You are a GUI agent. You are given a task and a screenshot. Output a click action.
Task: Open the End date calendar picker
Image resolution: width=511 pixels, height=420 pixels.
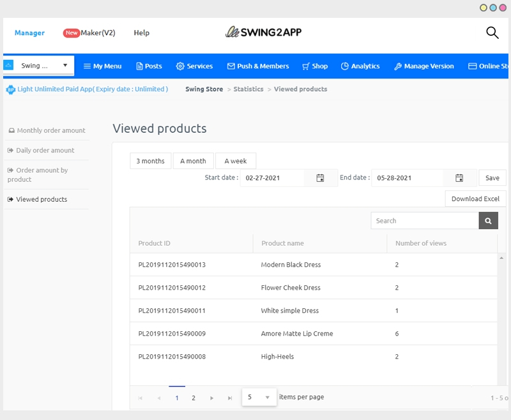pyautogui.click(x=459, y=178)
